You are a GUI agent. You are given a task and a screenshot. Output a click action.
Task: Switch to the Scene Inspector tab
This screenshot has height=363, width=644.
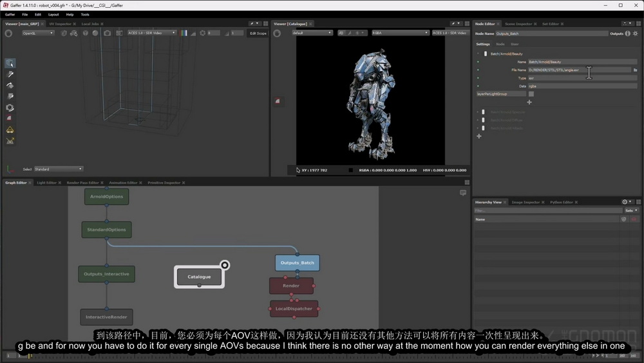pyautogui.click(x=518, y=24)
